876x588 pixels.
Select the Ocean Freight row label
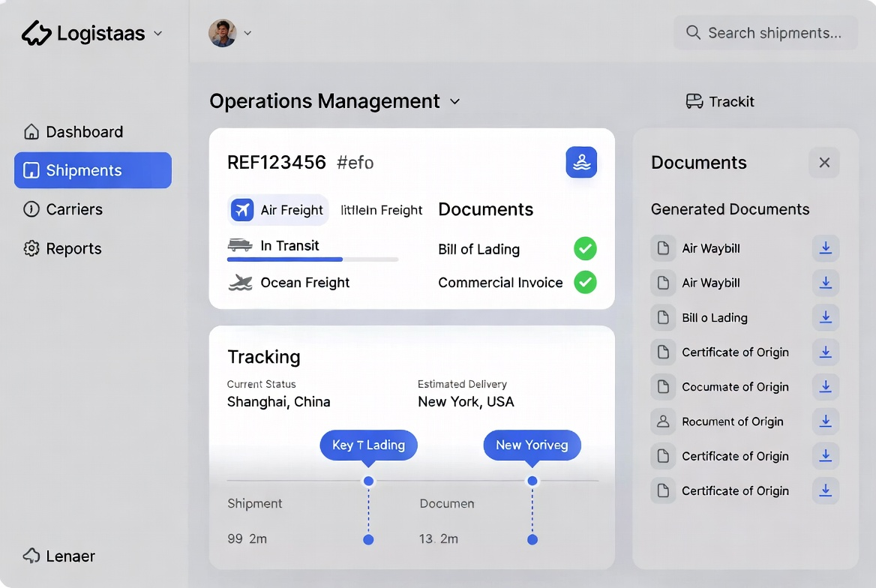pos(305,283)
